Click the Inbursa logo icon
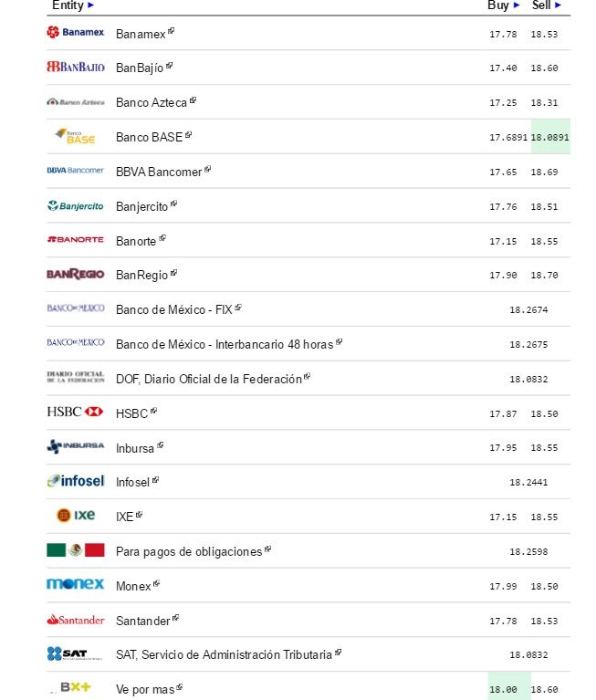This screenshot has width=596, height=700. (75, 447)
